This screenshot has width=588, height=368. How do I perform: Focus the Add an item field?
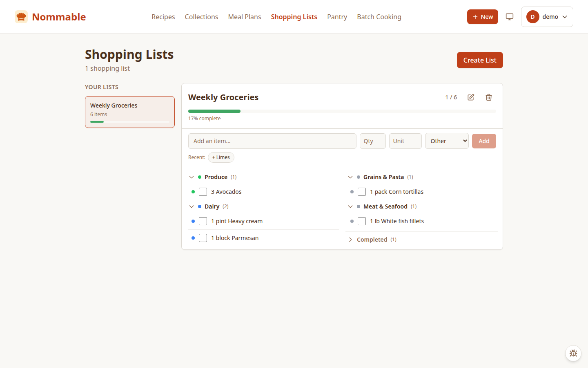click(272, 141)
